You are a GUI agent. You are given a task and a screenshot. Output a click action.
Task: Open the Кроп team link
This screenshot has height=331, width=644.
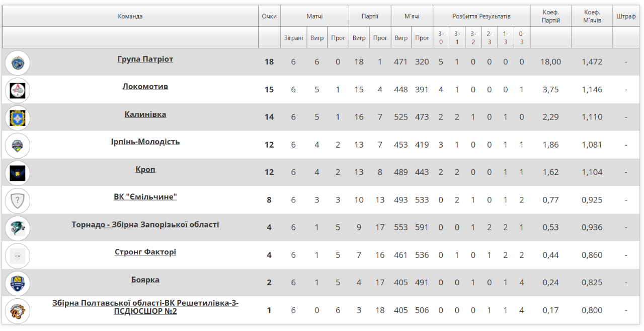145,169
